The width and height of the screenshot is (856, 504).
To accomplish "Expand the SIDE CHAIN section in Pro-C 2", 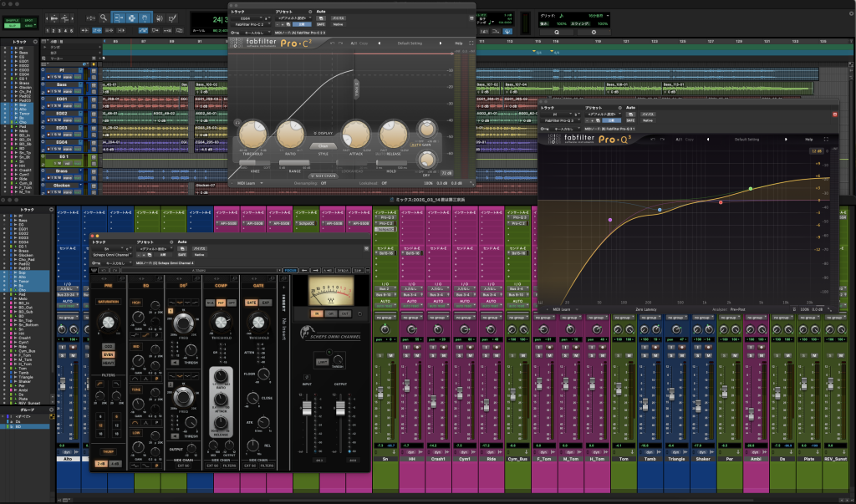I will coord(324,176).
